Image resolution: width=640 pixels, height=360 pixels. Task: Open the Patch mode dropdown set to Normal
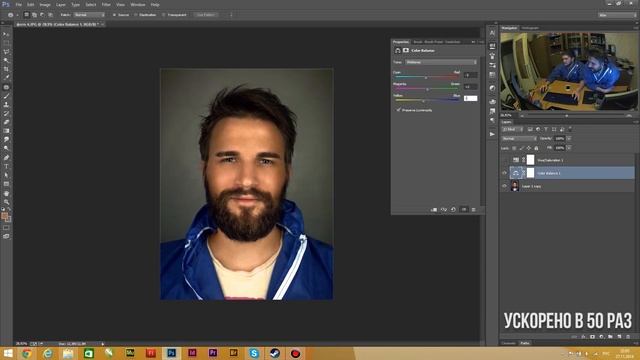click(x=89, y=15)
